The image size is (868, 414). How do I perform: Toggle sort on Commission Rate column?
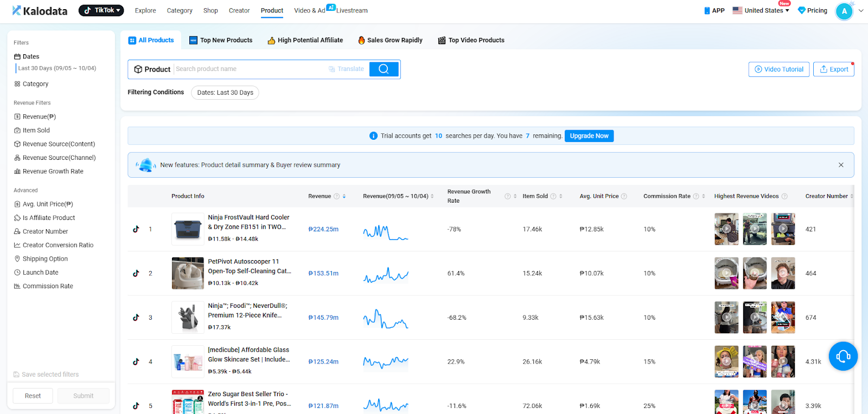coord(704,196)
